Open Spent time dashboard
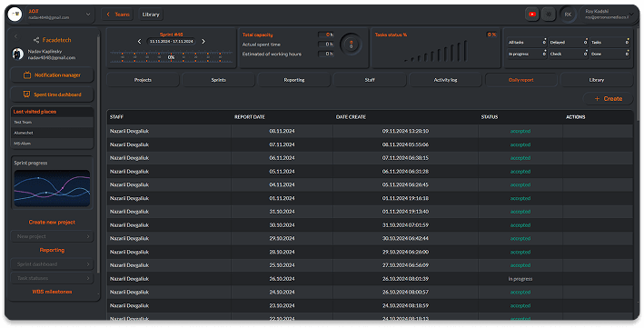The height and width of the screenshot is (328, 644). [x=52, y=94]
